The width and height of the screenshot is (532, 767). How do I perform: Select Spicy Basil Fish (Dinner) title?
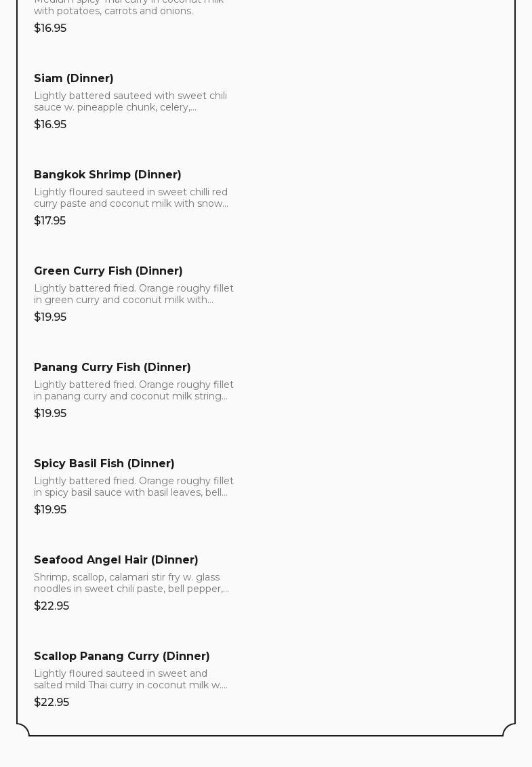coord(104,464)
